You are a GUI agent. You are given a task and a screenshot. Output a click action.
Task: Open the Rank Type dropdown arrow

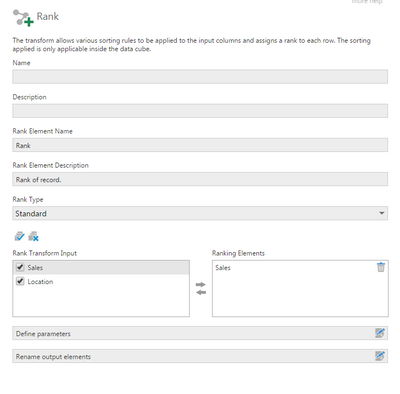(x=382, y=213)
